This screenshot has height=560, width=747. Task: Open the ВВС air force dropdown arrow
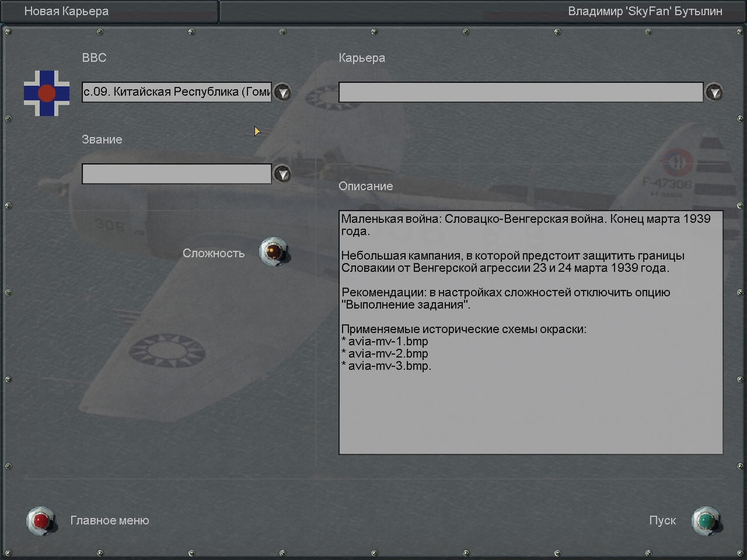click(x=282, y=92)
